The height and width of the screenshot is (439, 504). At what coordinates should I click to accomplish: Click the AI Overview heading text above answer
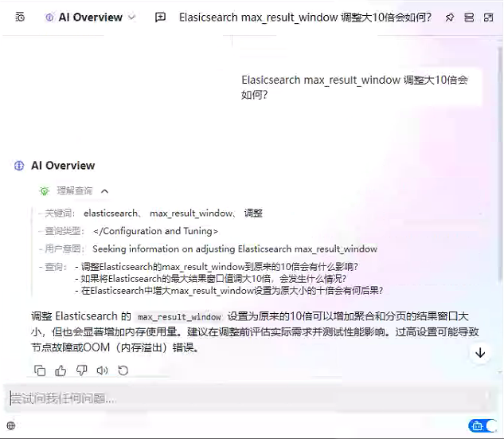pyautogui.click(x=63, y=166)
